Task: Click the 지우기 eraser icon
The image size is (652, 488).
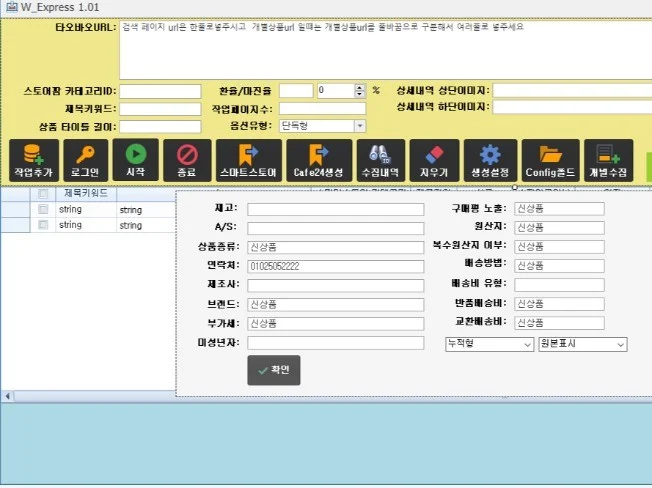Action: 433,159
